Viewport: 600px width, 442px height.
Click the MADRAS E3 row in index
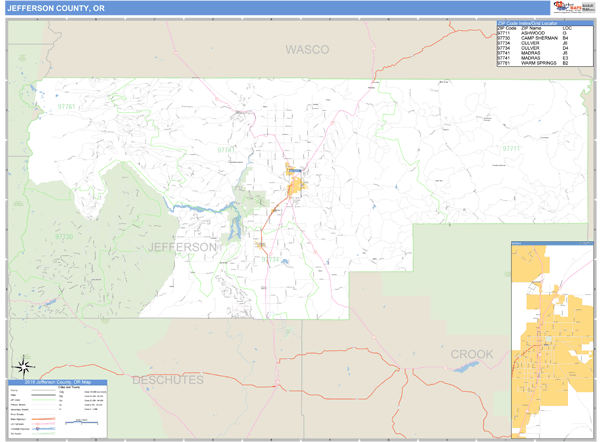[x=545, y=58]
